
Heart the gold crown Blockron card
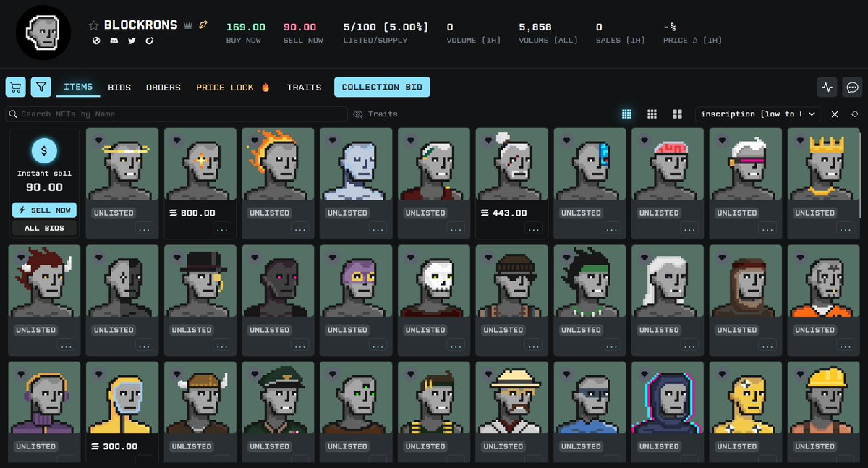click(x=800, y=141)
